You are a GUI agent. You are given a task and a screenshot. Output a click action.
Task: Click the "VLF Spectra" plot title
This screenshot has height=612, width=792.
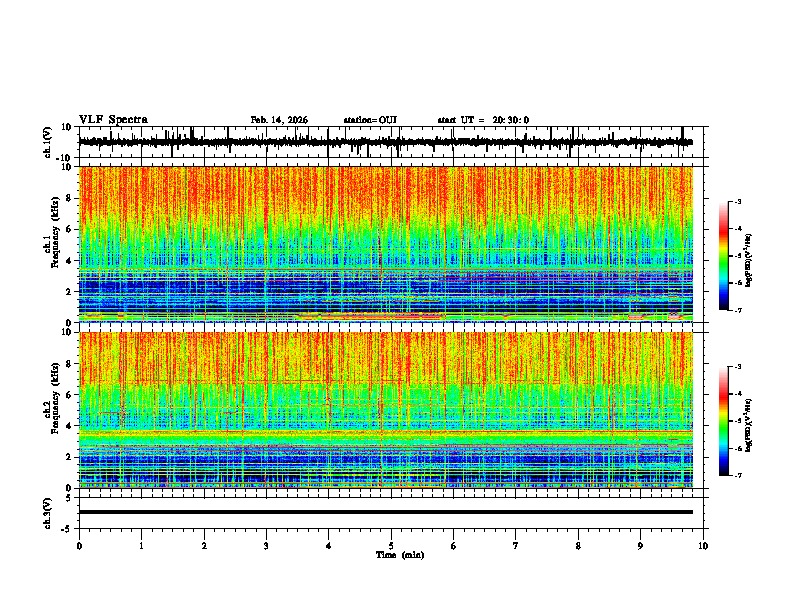[113, 120]
